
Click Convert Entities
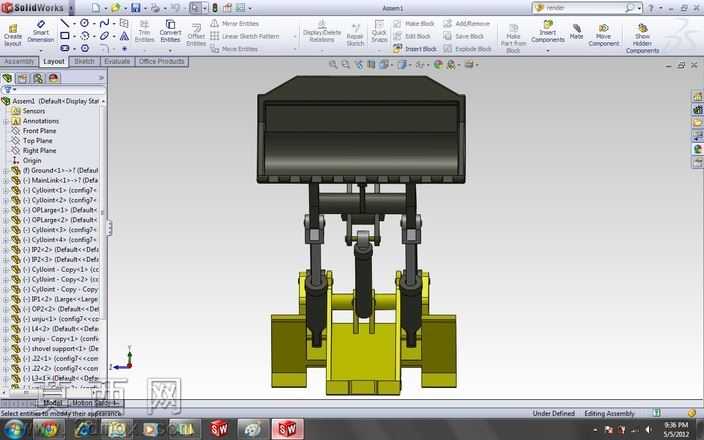point(170,31)
